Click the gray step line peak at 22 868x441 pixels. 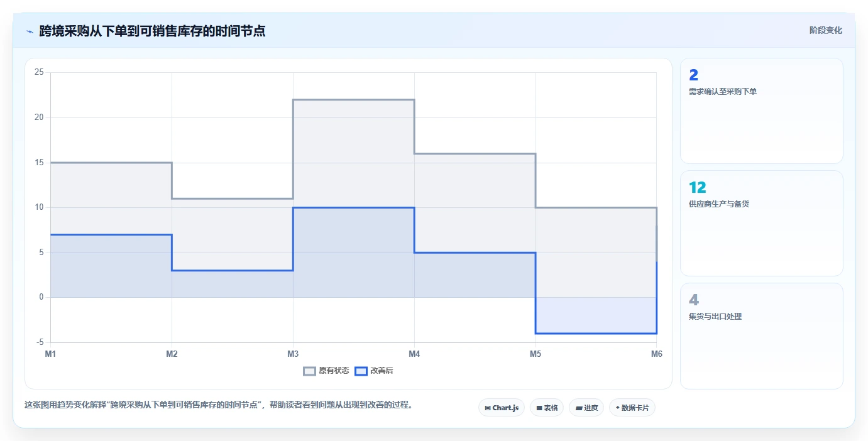(x=353, y=99)
